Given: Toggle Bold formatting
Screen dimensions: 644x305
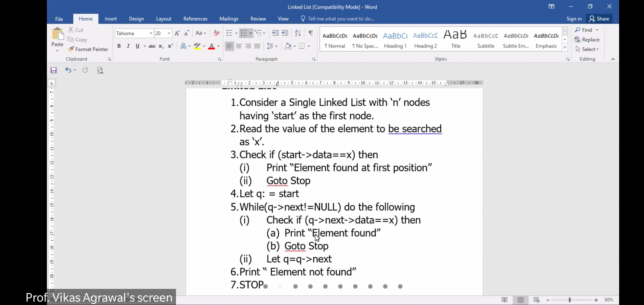Looking at the screenshot, I should pyautogui.click(x=119, y=46).
